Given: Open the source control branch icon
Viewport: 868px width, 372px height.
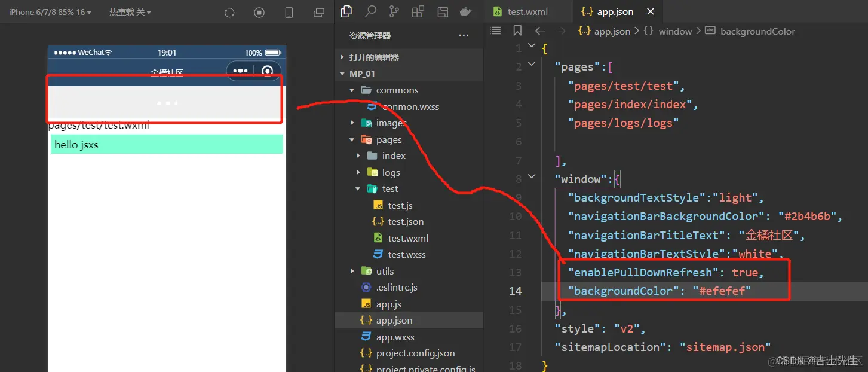Looking at the screenshot, I should (x=394, y=11).
